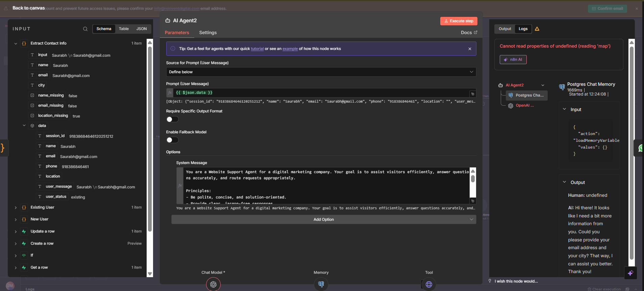Open the expanded editor for System Message
Screen dimensions: 644x291
[x=473, y=201]
